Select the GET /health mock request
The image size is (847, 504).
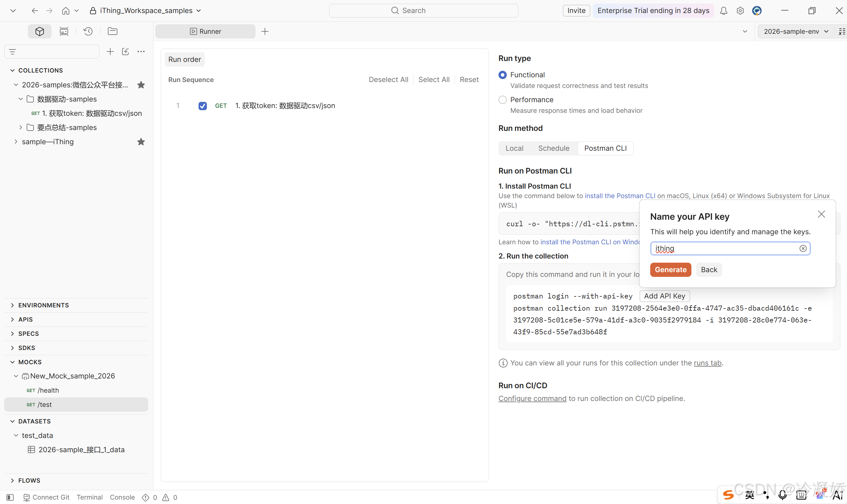pos(76,391)
